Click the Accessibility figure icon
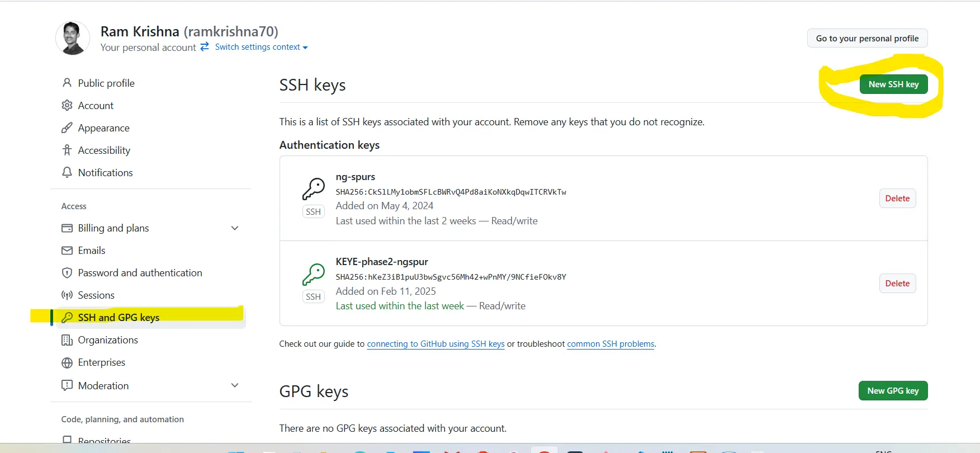The image size is (980, 453). (67, 150)
